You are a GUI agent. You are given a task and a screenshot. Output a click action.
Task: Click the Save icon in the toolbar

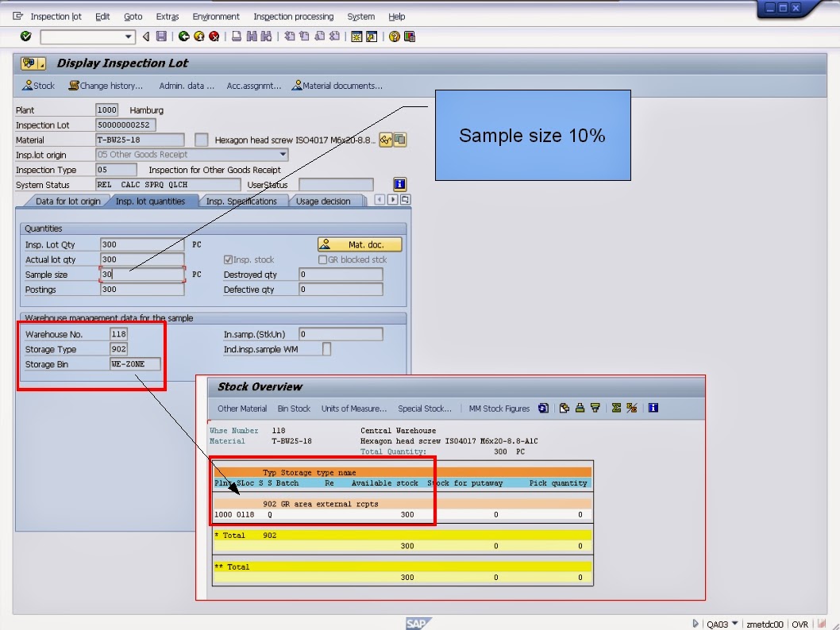162,35
